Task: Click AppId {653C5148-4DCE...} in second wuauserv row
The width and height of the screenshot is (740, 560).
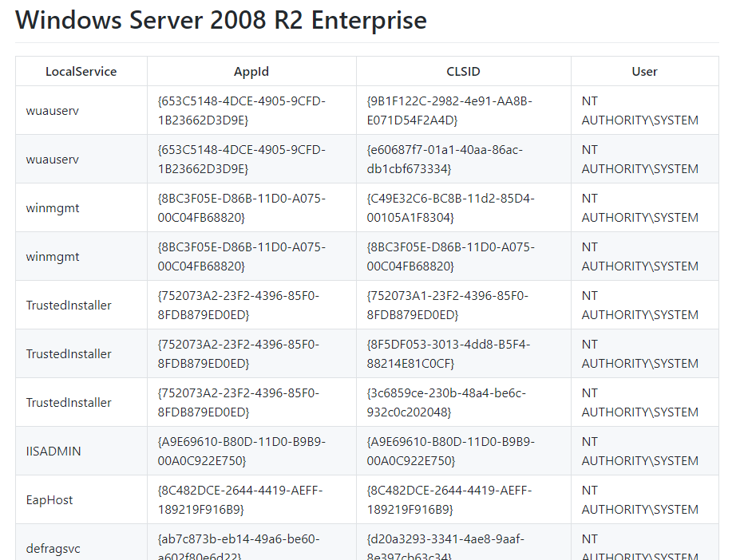Action: (242, 160)
